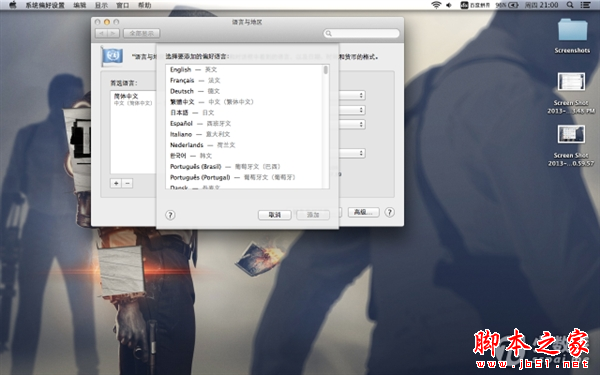The width and height of the screenshot is (600, 375).
Task: Open the third dropdown on right panel
Action: (x=352, y=124)
